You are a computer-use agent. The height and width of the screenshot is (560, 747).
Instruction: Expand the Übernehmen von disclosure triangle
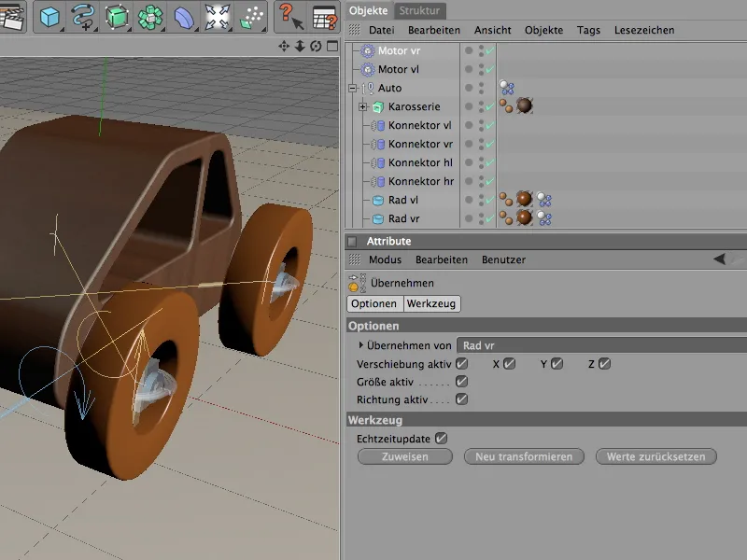pos(359,345)
